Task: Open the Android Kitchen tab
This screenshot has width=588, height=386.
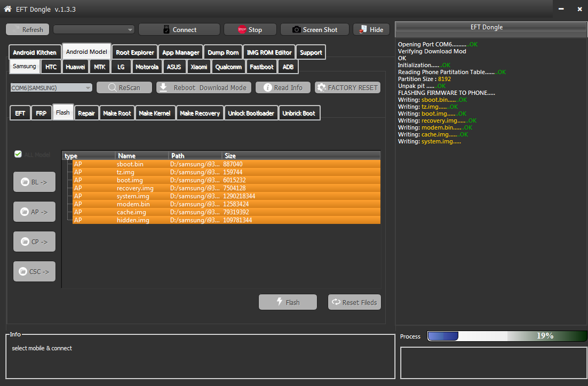Action: (35, 52)
